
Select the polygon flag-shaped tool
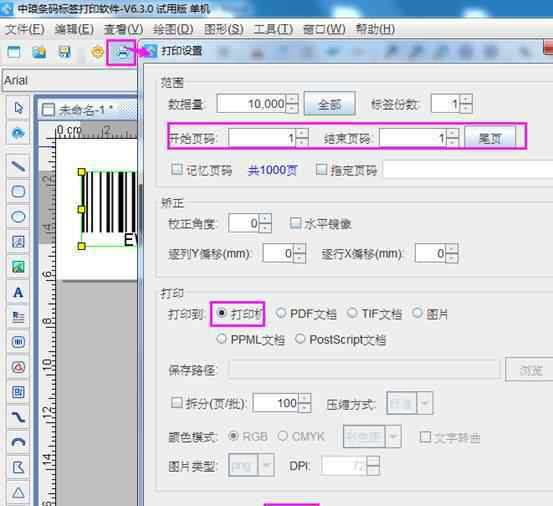(x=18, y=467)
